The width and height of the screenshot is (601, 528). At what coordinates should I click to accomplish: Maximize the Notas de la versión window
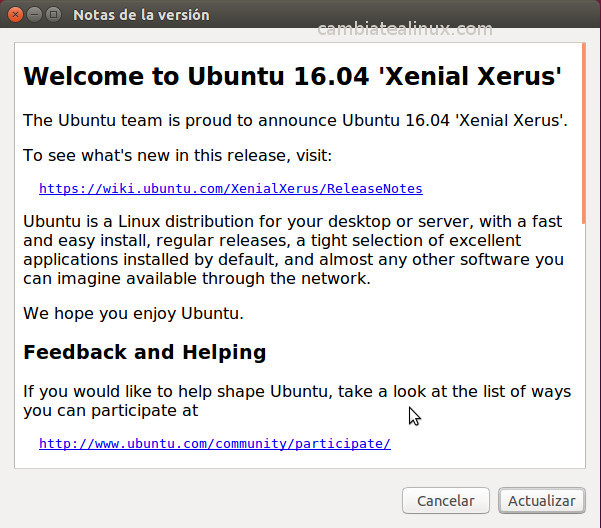(53, 15)
